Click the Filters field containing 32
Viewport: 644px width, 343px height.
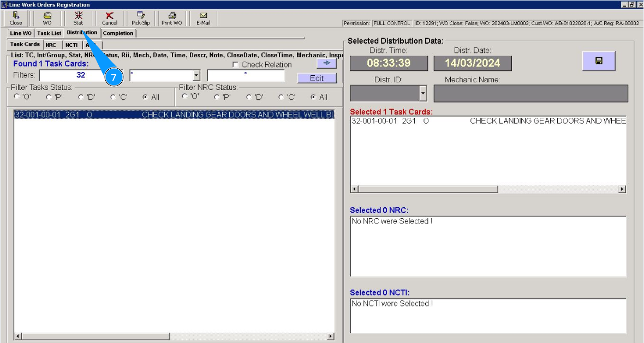click(x=81, y=75)
